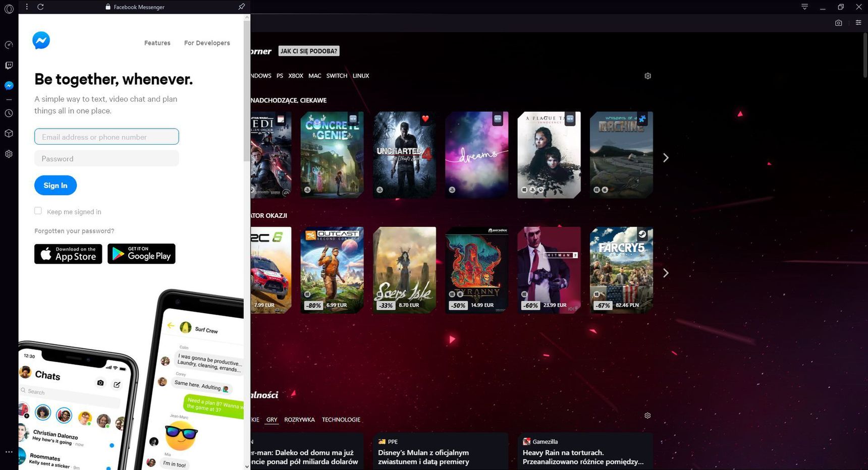868x470 pixels.
Task: Open the tab menu icon in title bar
Action: point(804,7)
